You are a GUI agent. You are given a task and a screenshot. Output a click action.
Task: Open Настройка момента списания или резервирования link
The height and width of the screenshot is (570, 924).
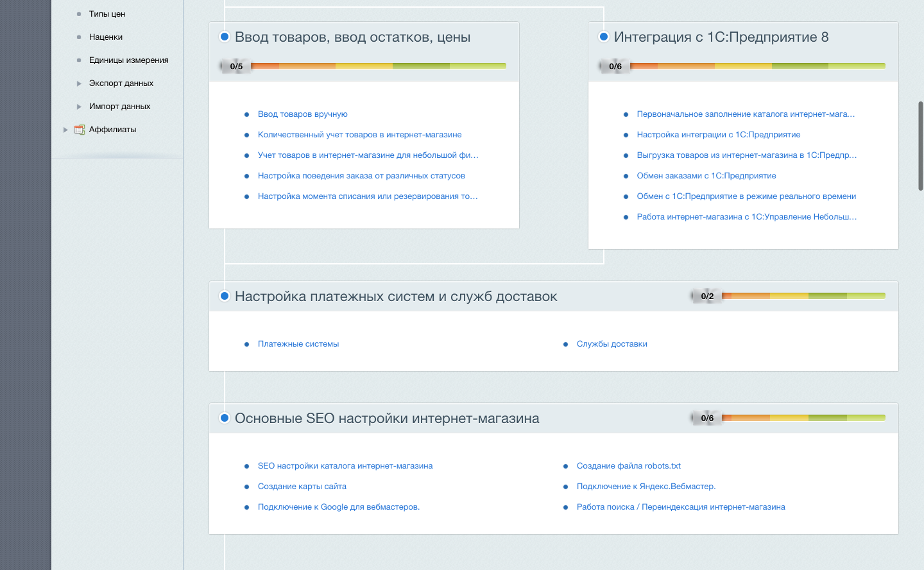click(368, 196)
